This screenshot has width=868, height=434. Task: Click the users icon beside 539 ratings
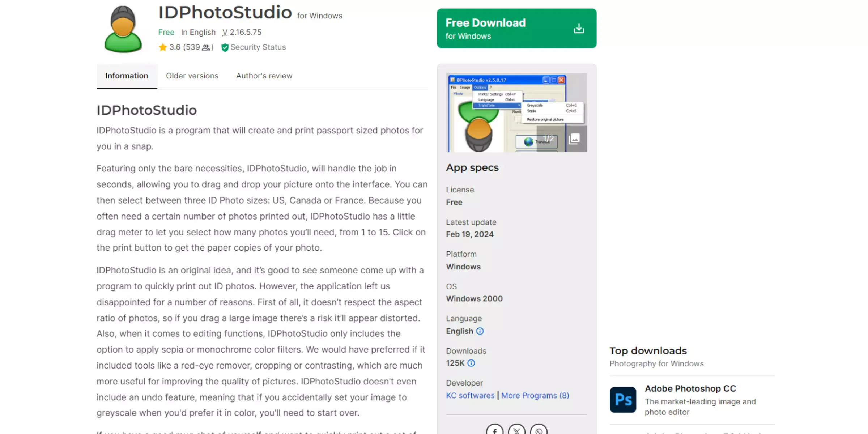(205, 47)
